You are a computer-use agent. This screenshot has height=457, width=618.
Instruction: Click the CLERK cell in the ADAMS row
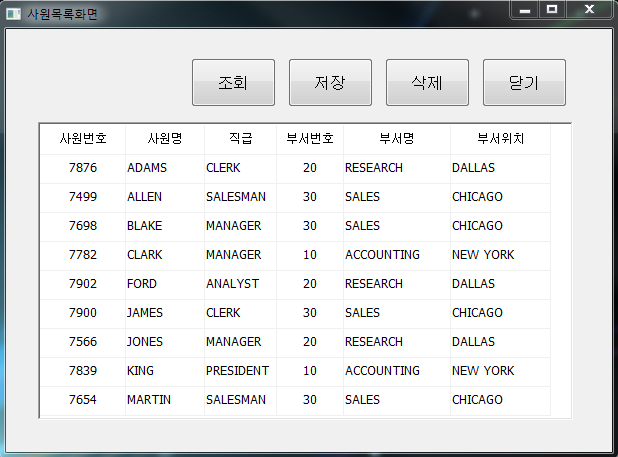[x=240, y=168]
